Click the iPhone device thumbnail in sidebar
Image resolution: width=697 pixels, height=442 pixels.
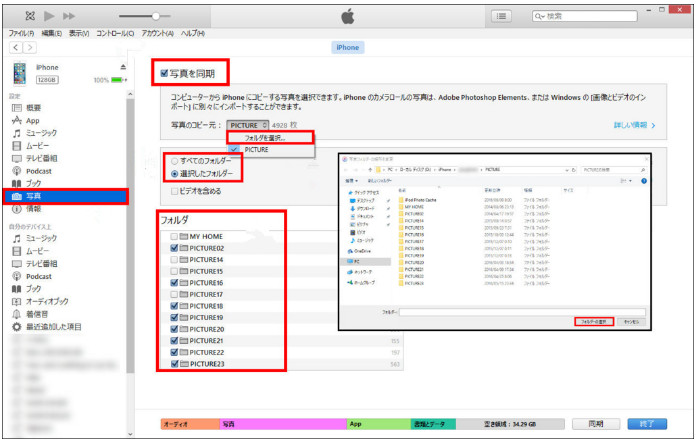(x=20, y=73)
